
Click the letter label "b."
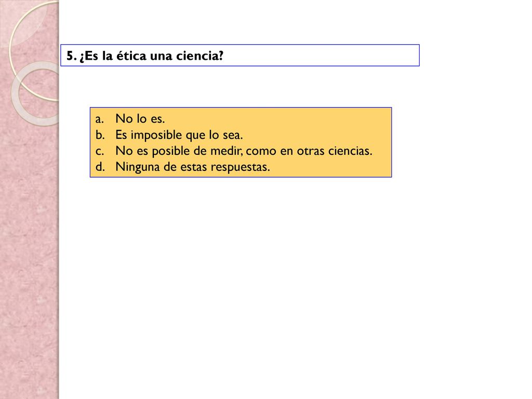click(100, 135)
